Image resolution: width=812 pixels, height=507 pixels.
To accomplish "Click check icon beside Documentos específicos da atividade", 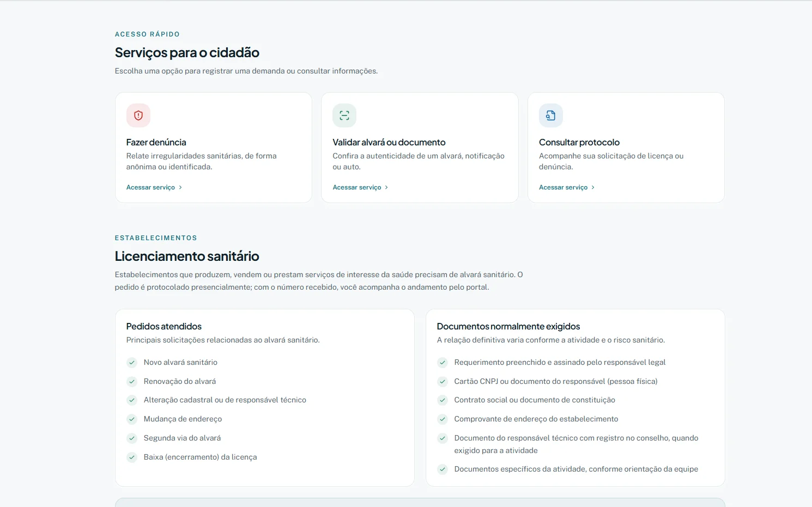I will [x=443, y=469].
